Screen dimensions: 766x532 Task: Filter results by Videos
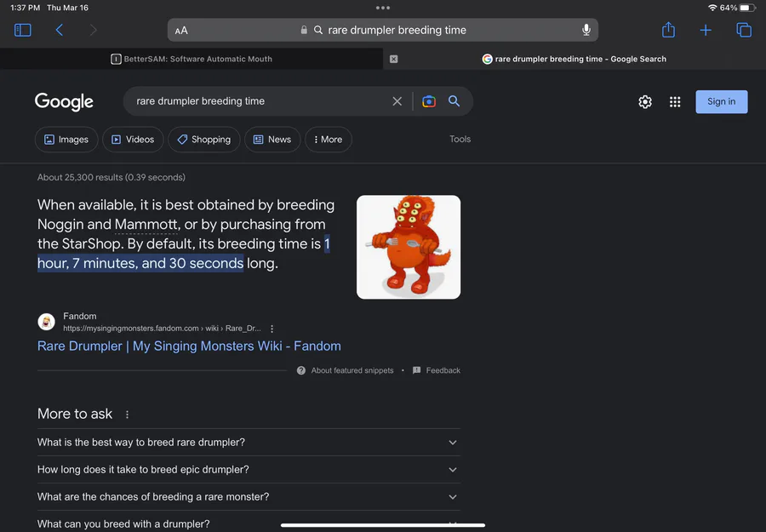pyautogui.click(x=133, y=140)
